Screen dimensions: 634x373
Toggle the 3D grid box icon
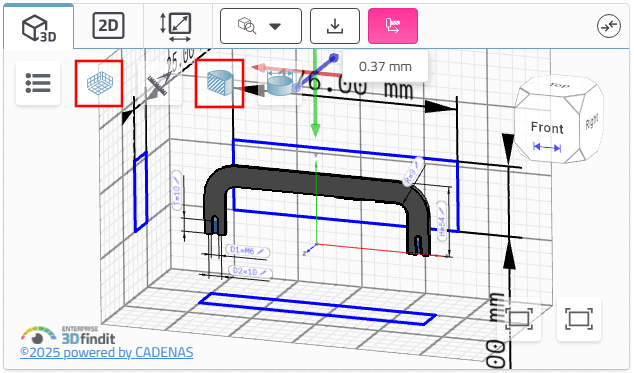point(99,83)
